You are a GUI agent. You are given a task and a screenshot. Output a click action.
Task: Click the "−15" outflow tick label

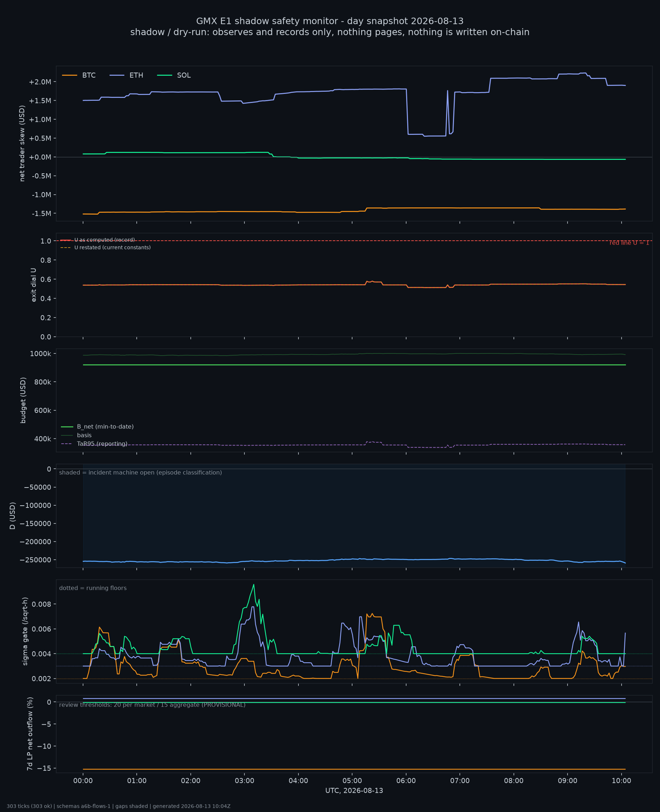[x=44, y=768]
